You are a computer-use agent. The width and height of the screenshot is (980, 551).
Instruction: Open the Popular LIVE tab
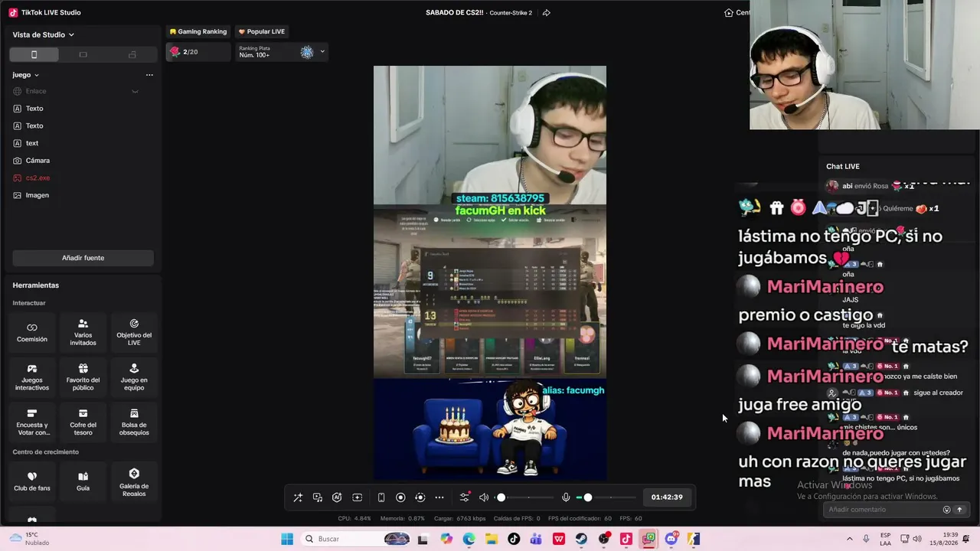262,31
